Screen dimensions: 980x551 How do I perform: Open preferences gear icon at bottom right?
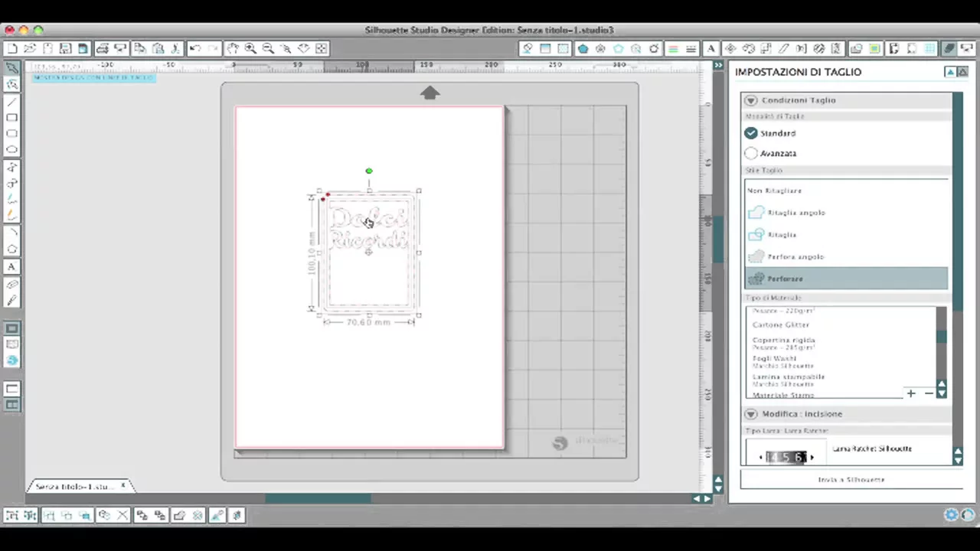951,515
